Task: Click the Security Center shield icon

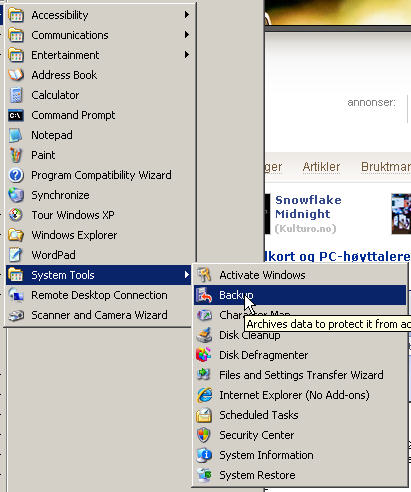Action: click(204, 435)
